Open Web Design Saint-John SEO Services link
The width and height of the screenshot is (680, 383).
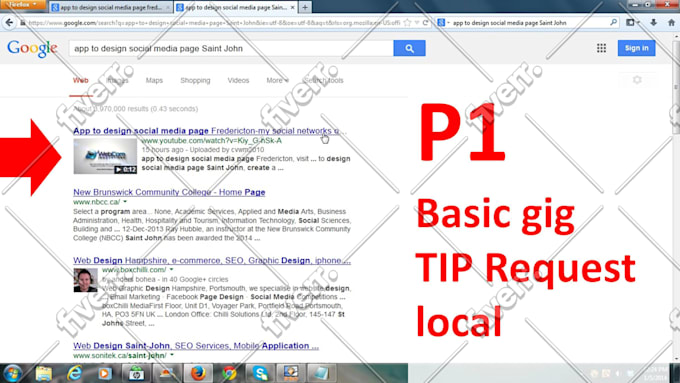pos(196,346)
